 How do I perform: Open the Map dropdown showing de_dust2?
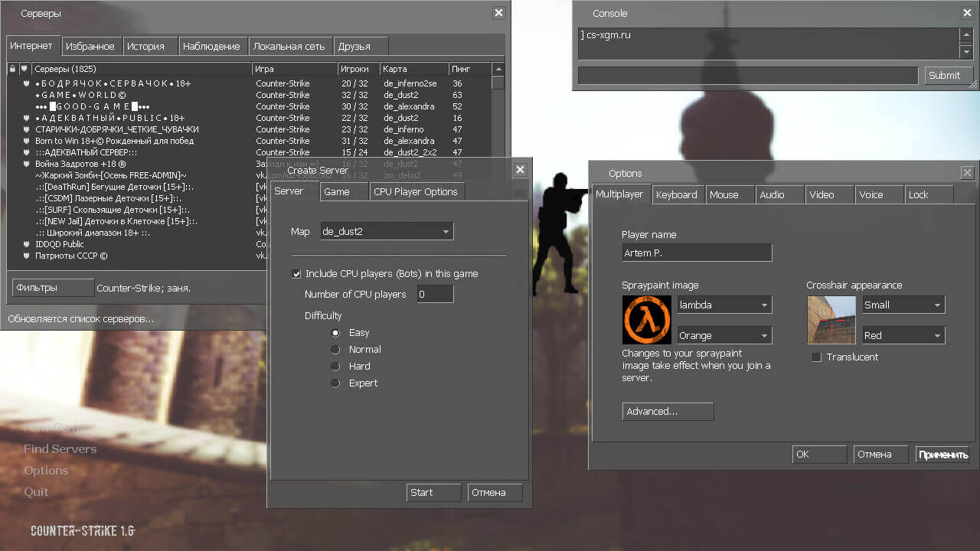point(386,231)
